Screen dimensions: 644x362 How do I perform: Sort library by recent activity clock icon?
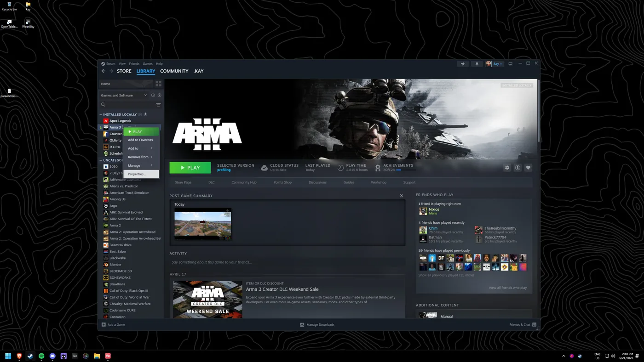pyautogui.click(x=153, y=95)
